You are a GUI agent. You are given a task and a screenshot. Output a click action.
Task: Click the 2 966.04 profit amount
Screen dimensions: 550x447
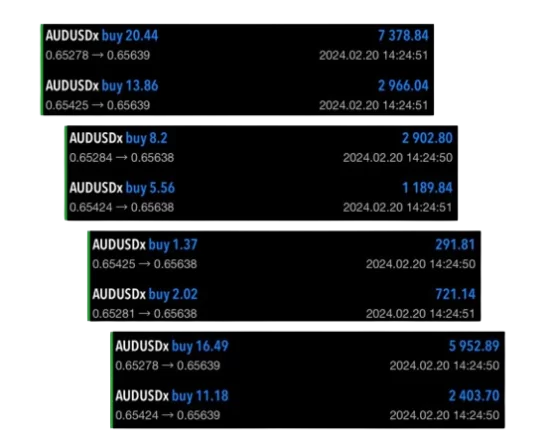(403, 86)
